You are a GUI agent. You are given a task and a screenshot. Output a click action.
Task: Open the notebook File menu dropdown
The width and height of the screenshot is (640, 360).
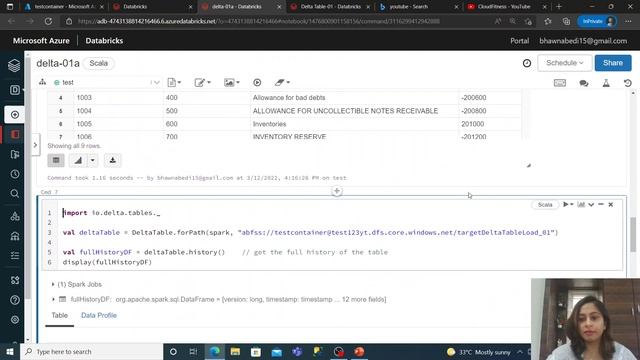[x=174, y=82]
